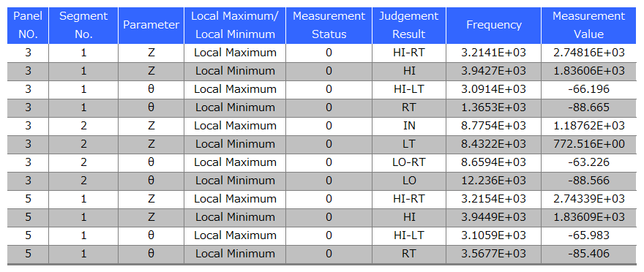
Task: Click the judgement result LO-RT
Action: point(409,162)
